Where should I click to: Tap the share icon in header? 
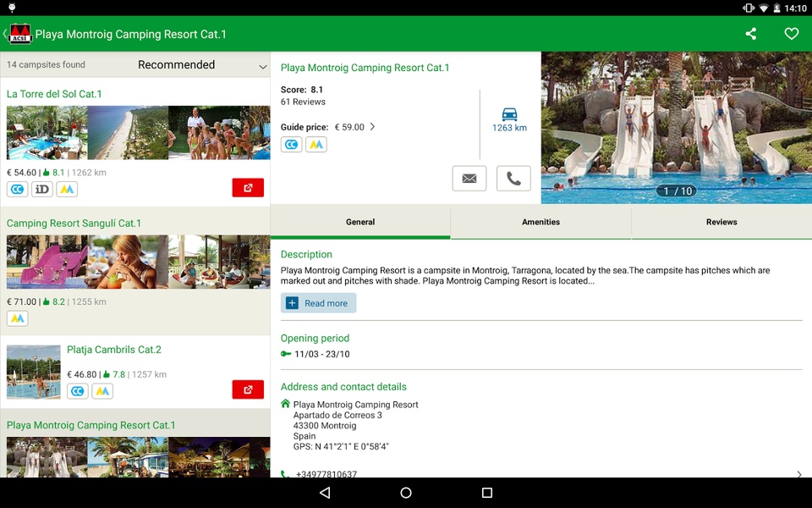(751, 34)
